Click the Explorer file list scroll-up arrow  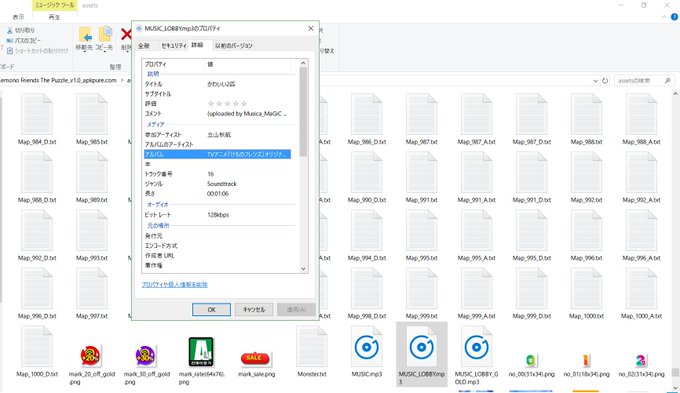[x=675, y=93]
